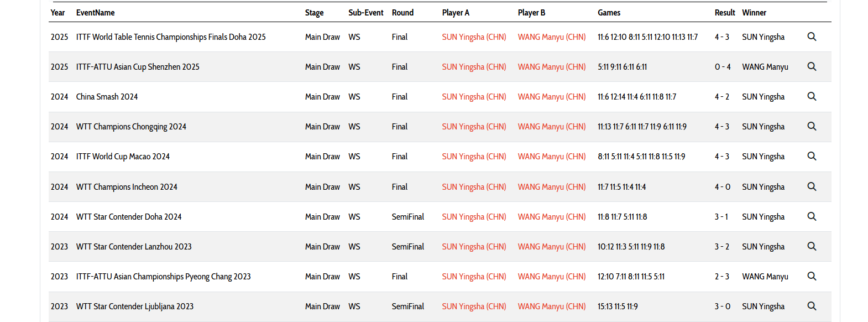
Task: Open magnifier icon for WTT Champions Chongqing 2024
Action: pyautogui.click(x=812, y=126)
